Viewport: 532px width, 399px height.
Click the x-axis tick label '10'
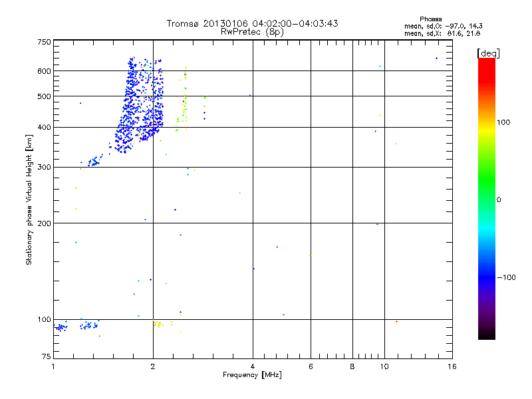(384, 366)
